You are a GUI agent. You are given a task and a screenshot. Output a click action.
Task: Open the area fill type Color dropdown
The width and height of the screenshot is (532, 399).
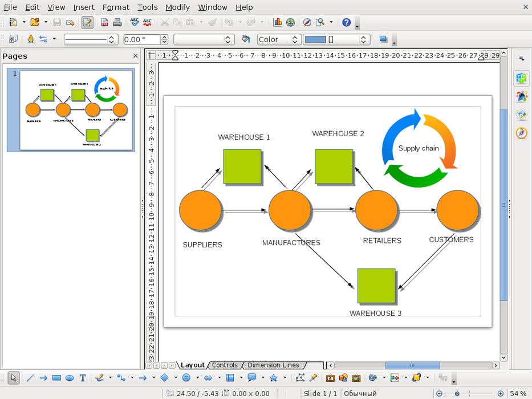(295, 39)
